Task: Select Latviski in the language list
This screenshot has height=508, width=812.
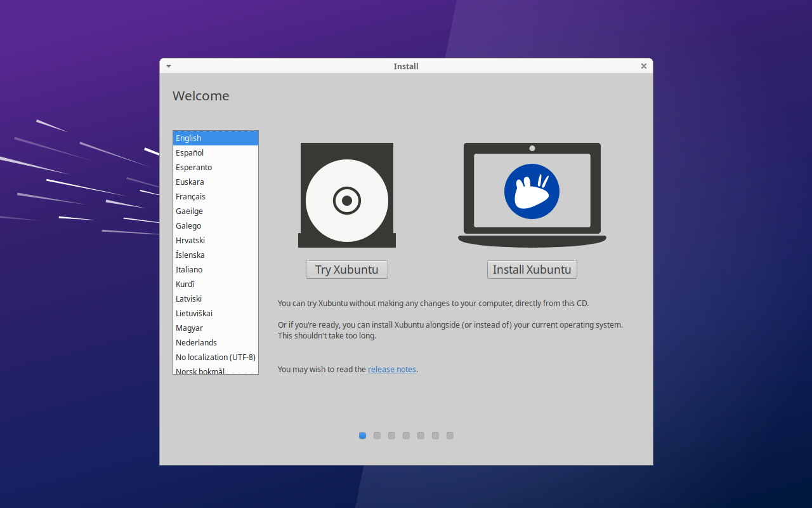Action: tap(216, 299)
